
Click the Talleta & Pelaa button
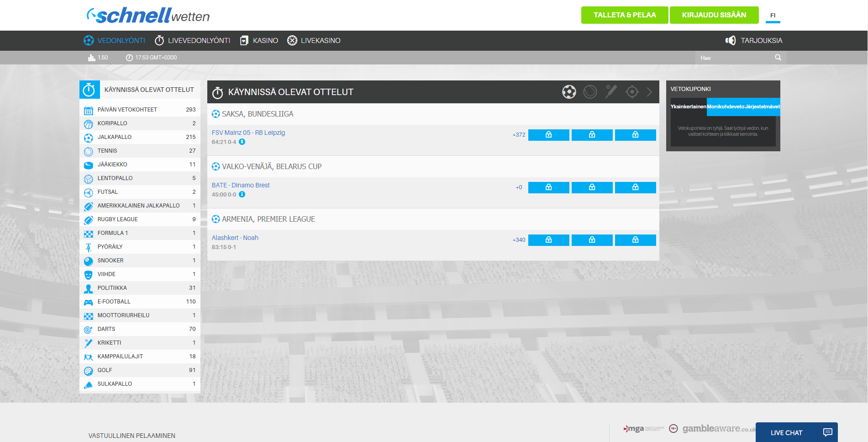coord(624,15)
